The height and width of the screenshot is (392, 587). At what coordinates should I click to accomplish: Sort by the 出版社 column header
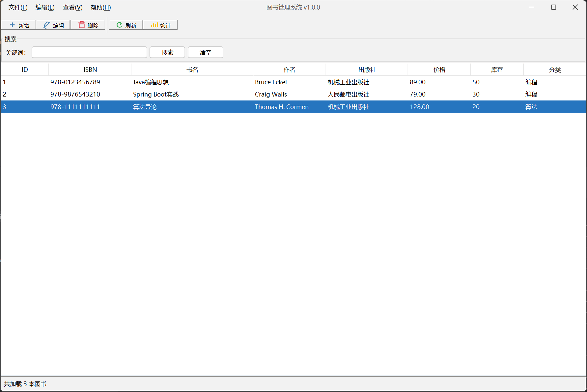pyautogui.click(x=367, y=70)
